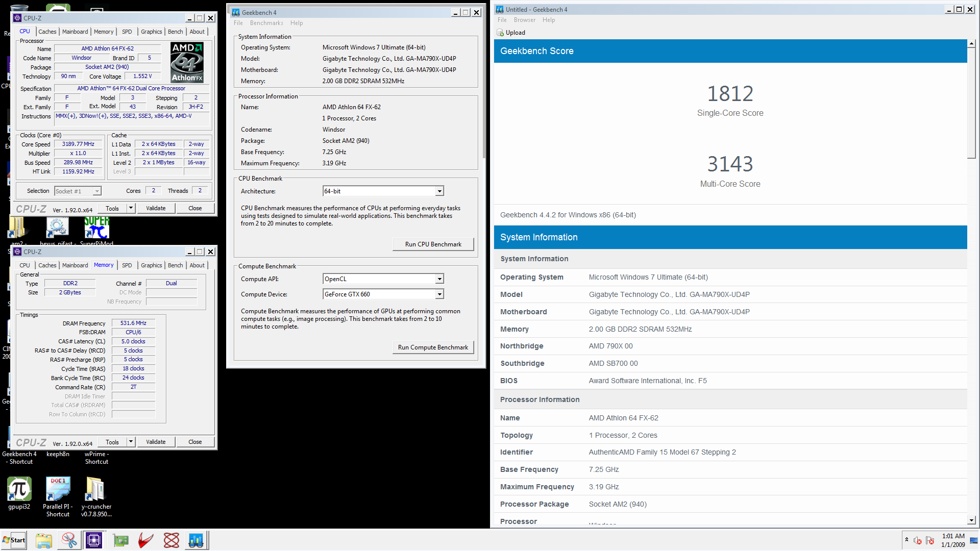Image resolution: width=980 pixels, height=551 pixels.
Task: Open the Architecture 64-bit dropdown
Action: click(383, 191)
